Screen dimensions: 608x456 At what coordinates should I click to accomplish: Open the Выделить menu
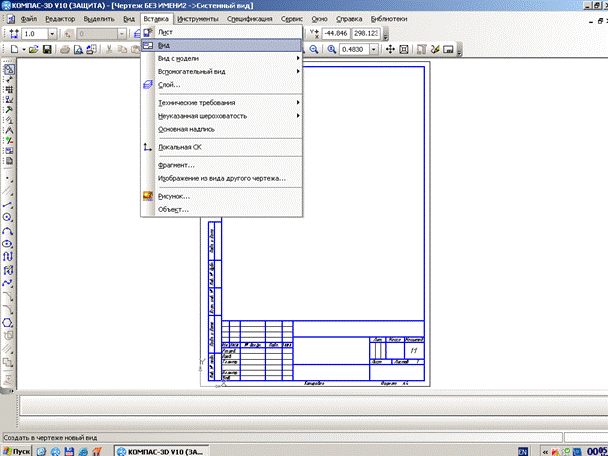point(99,19)
